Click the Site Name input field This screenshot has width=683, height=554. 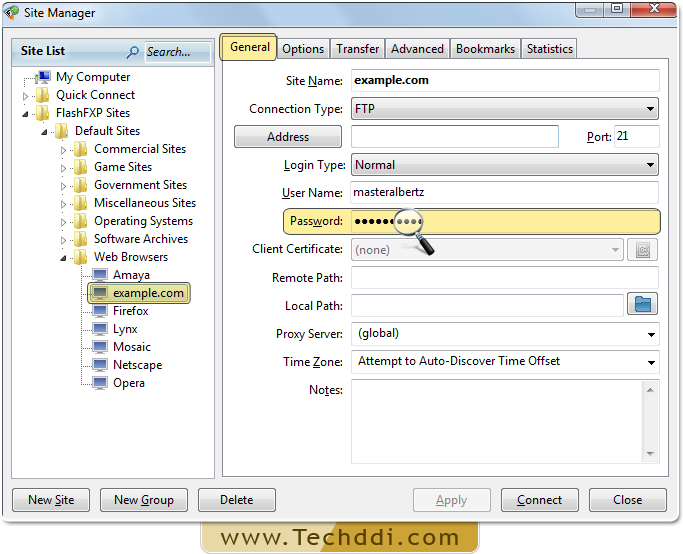tap(505, 81)
